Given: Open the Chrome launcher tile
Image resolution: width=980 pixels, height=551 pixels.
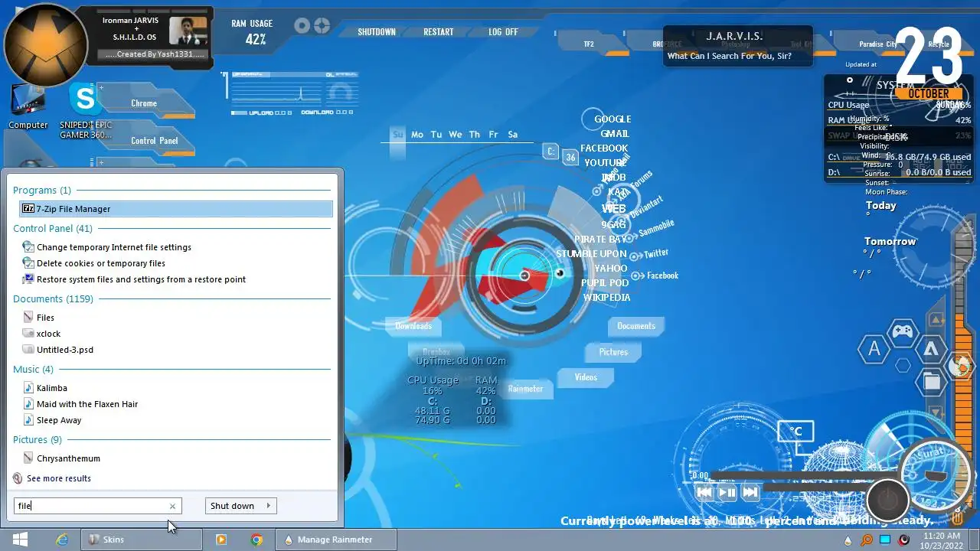Looking at the screenshot, I should tap(144, 103).
